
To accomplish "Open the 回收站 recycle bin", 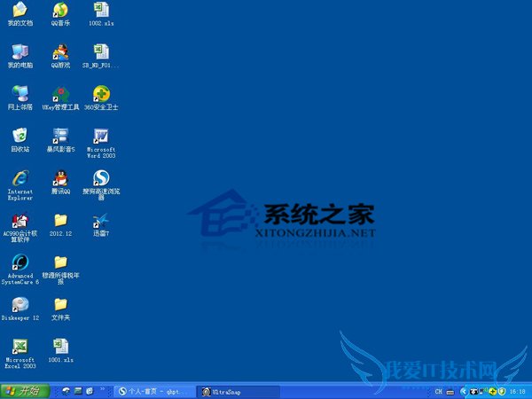I will click(x=20, y=140).
